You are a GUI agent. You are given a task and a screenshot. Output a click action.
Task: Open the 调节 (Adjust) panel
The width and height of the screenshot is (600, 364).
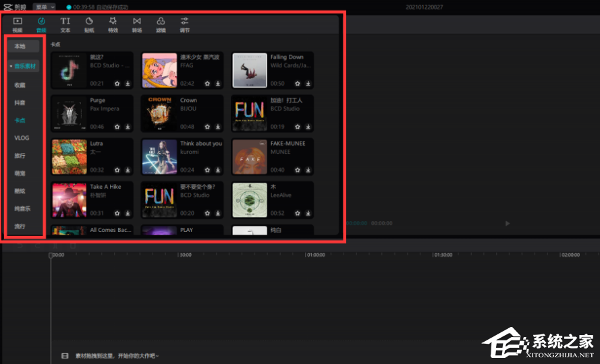[x=185, y=25]
